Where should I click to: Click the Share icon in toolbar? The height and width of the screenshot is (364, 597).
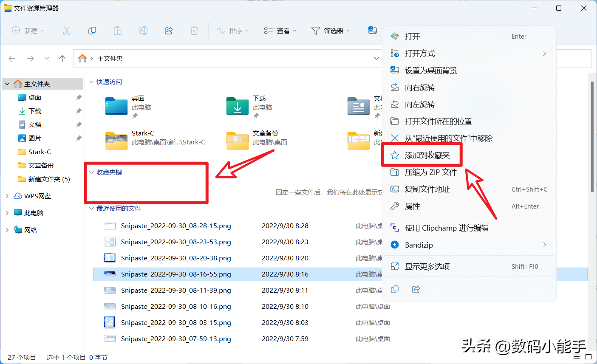[x=169, y=31]
